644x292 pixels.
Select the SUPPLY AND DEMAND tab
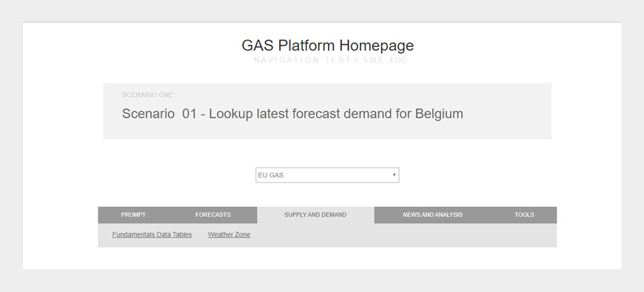tap(315, 215)
